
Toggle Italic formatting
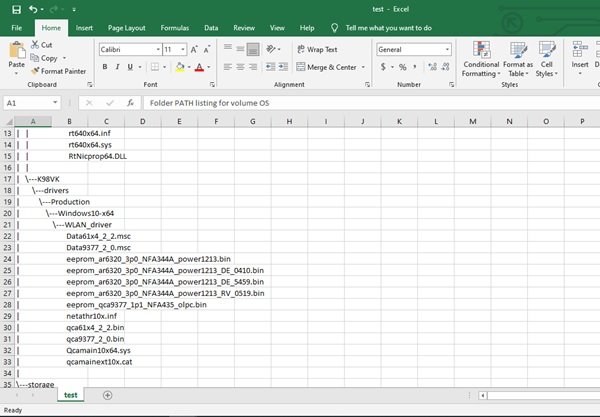[x=117, y=67]
